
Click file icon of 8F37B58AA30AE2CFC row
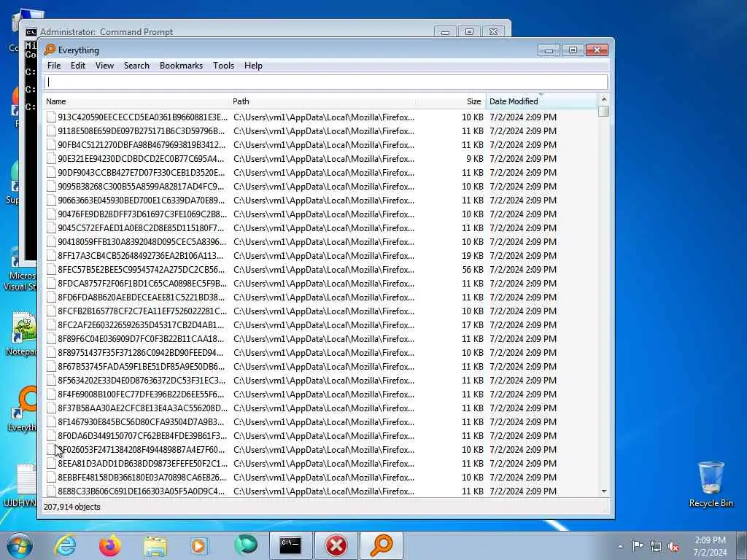51,408
